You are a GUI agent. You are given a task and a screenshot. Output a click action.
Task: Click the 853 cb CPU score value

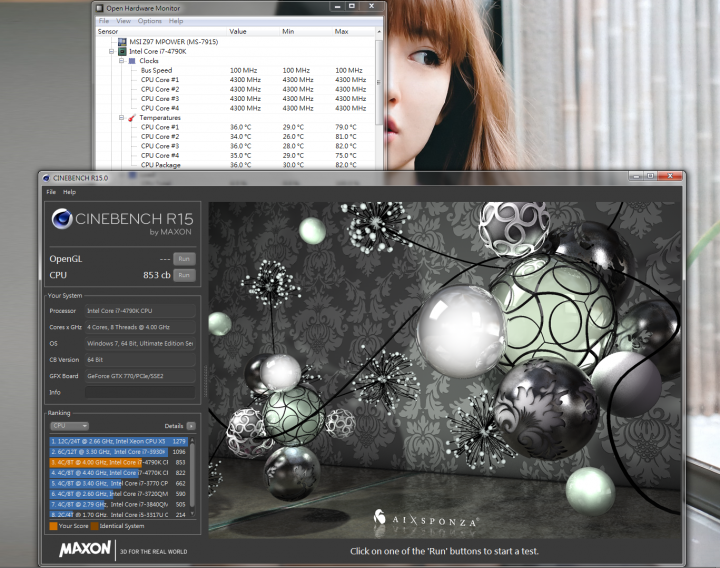(x=157, y=275)
